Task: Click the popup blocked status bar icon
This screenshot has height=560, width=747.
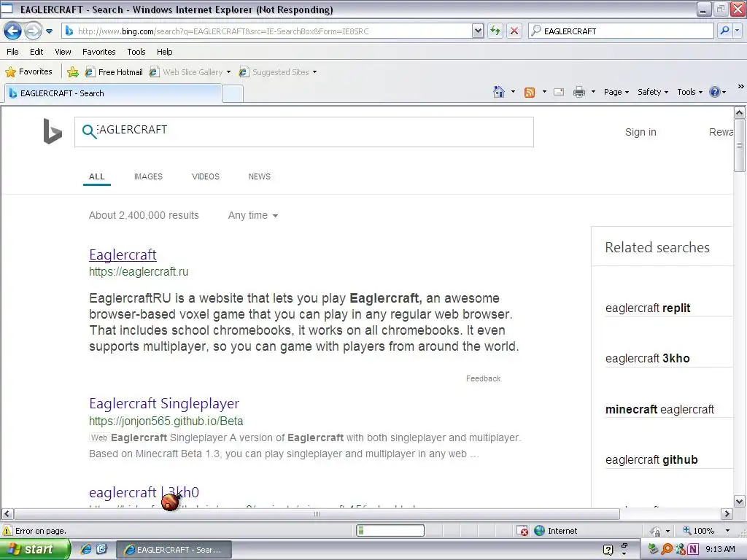Action: click(522, 531)
